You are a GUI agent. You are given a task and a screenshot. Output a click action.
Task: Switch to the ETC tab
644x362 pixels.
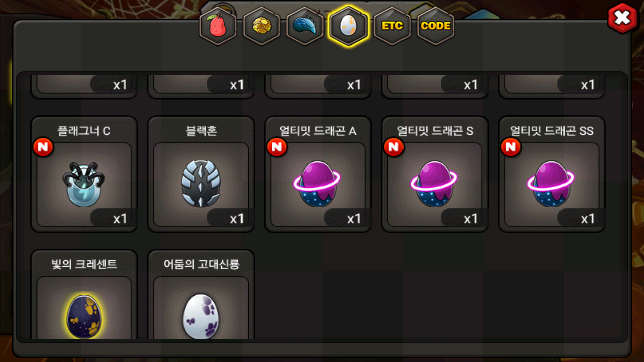[x=392, y=26]
